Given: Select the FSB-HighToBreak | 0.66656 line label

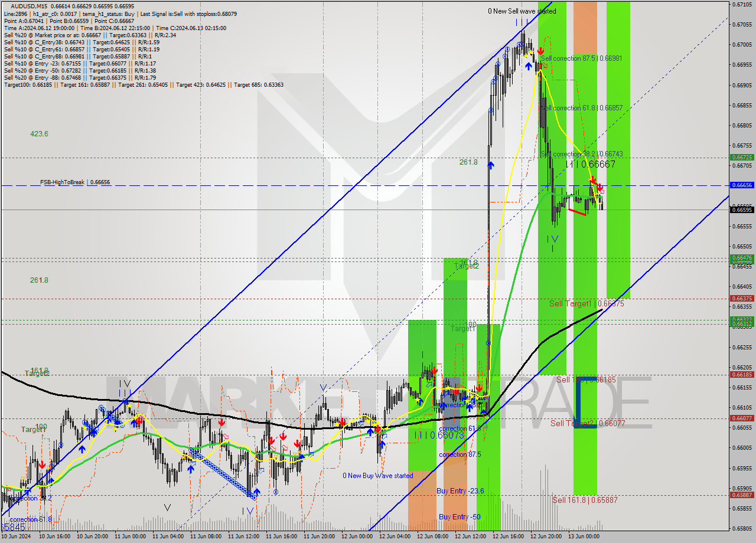Looking at the screenshot, I should [x=75, y=182].
